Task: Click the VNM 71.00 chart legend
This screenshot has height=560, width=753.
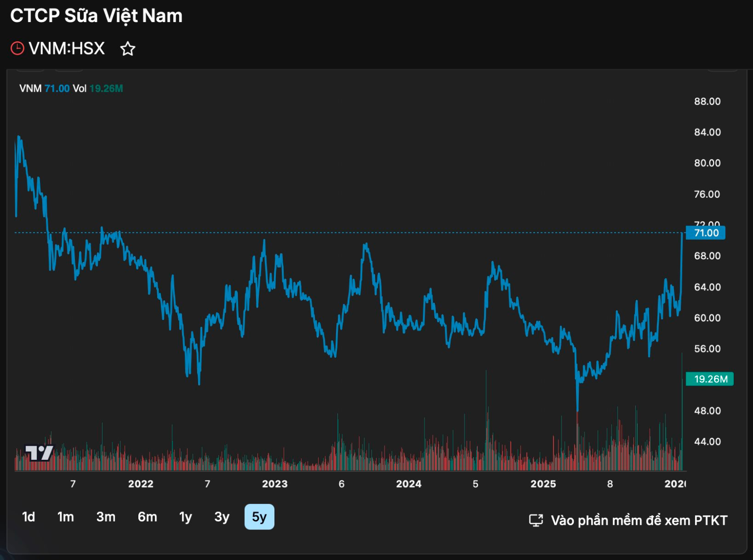Action: [x=45, y=88]
